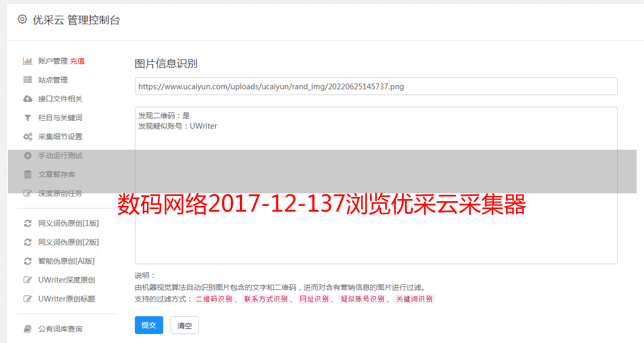
Task: Click inside the recognition result text area
Action: (x=376, y=185)
